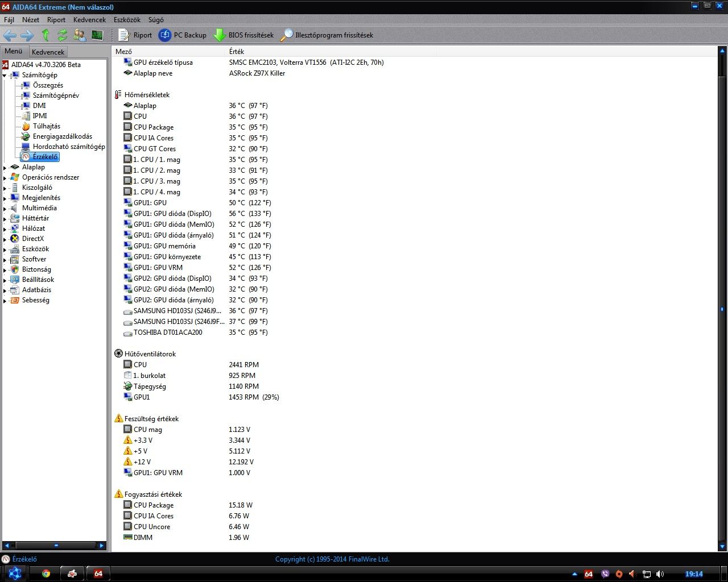Open the Kedvencek menu in menu bar
This screenshot has height=582, width=728.
point(90,19)
